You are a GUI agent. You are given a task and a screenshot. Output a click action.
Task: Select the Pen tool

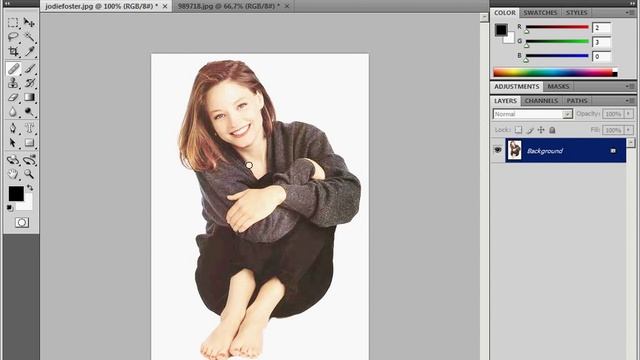[13, 128]
